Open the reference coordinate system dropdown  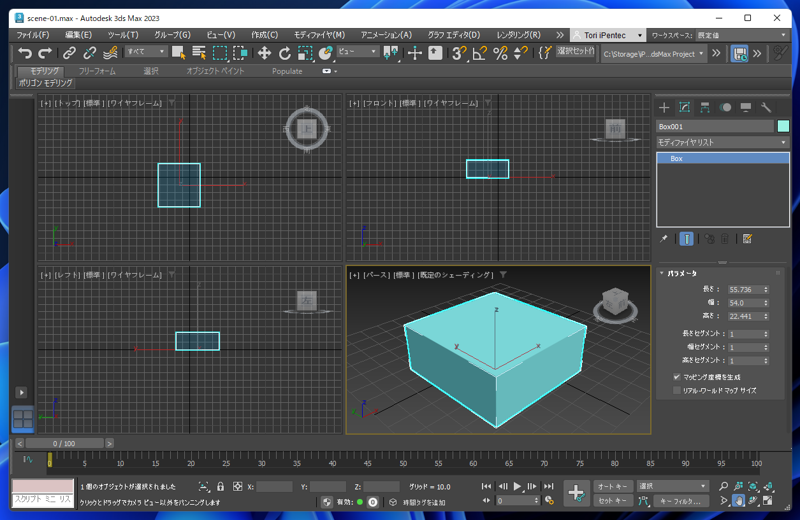point(358,52)
